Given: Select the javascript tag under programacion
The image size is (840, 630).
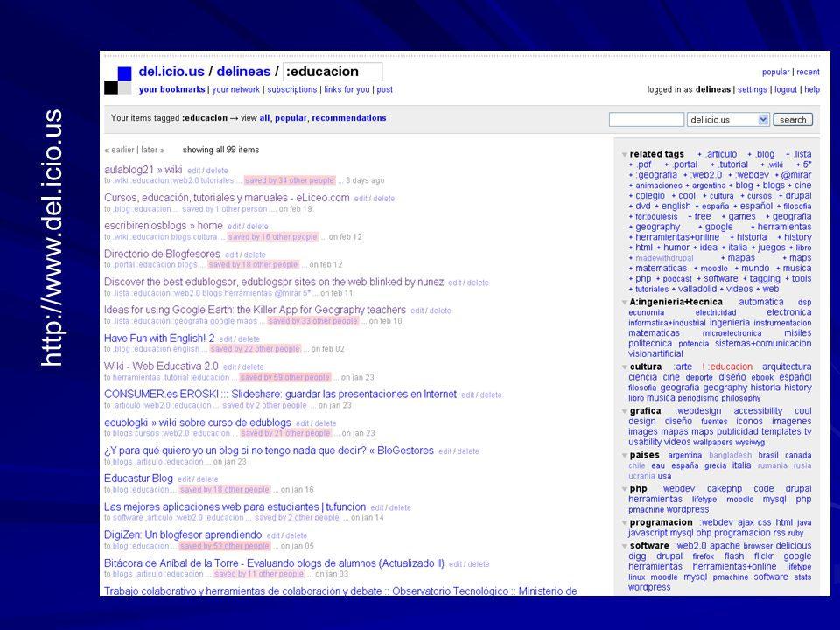Looking at the screenshot, I should tap(648, 533).
